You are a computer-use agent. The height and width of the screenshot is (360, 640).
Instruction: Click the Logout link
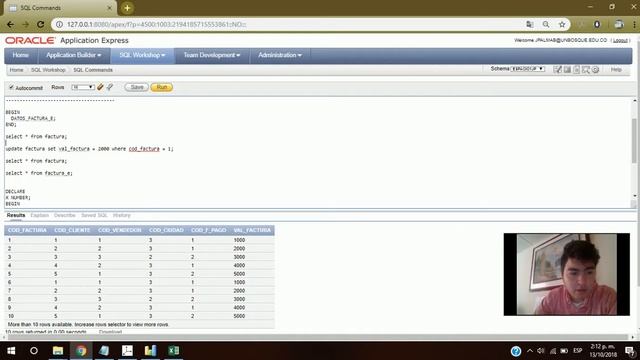(620, 40)
